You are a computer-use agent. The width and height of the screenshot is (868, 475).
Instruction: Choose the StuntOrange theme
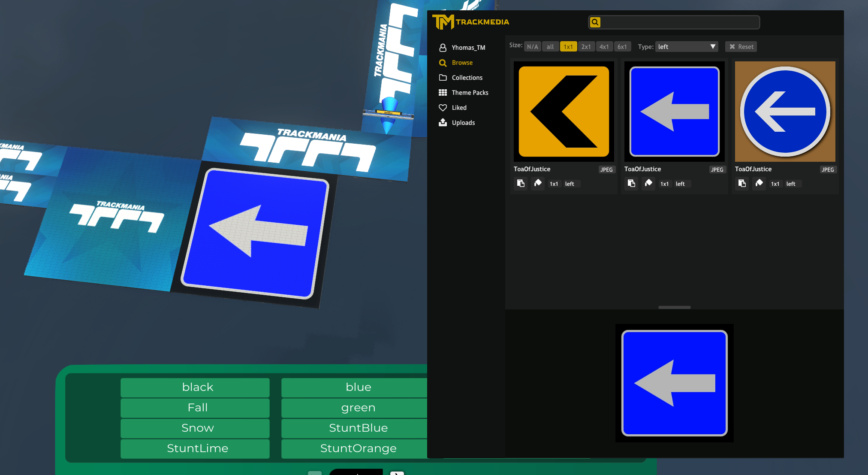pos(358,448)
